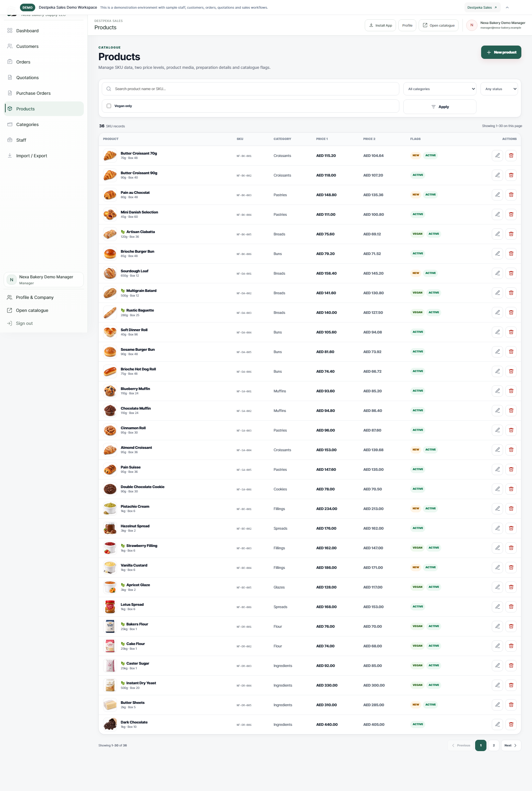Open Dashboard in the sidebar
The width and height of the screenshot is (532, 791).
pyautogui.click(x=44, y=31)
